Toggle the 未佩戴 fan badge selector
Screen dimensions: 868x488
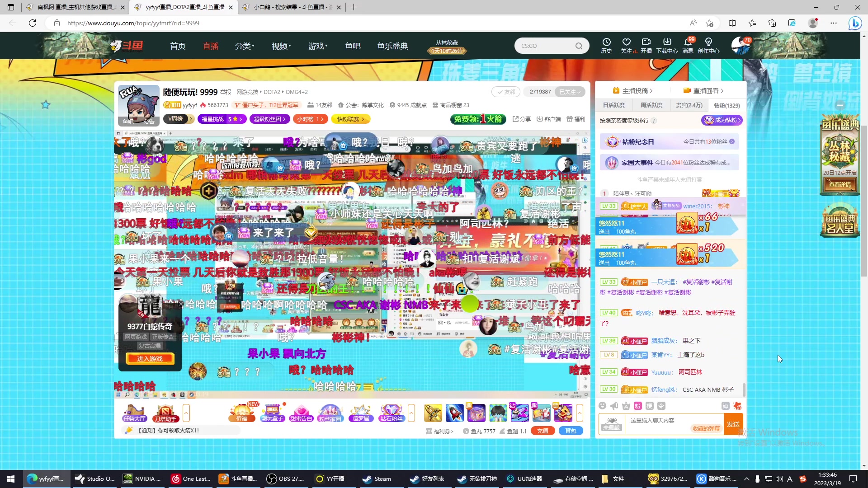point(611,424)
